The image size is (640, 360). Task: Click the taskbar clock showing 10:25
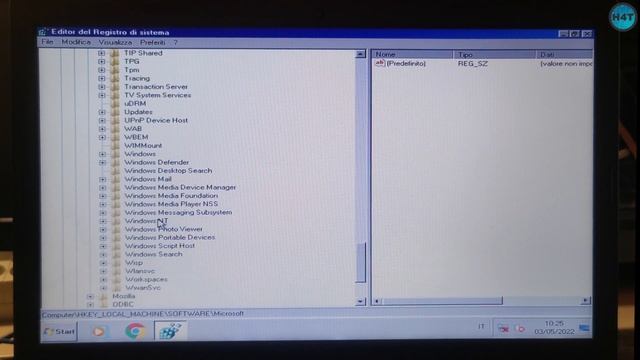pyautogui.click(x=554, y=327)
